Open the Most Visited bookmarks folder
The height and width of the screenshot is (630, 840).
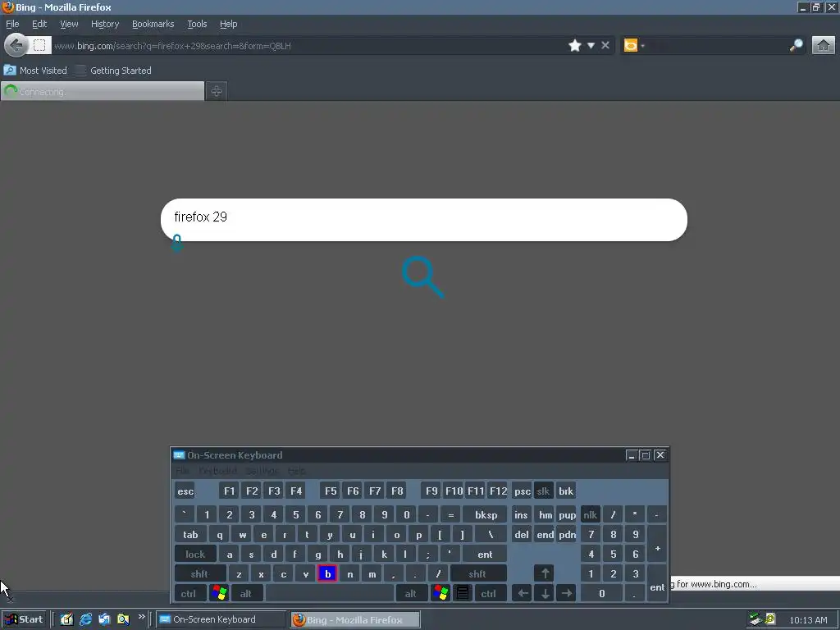click(x=35, y=71)
